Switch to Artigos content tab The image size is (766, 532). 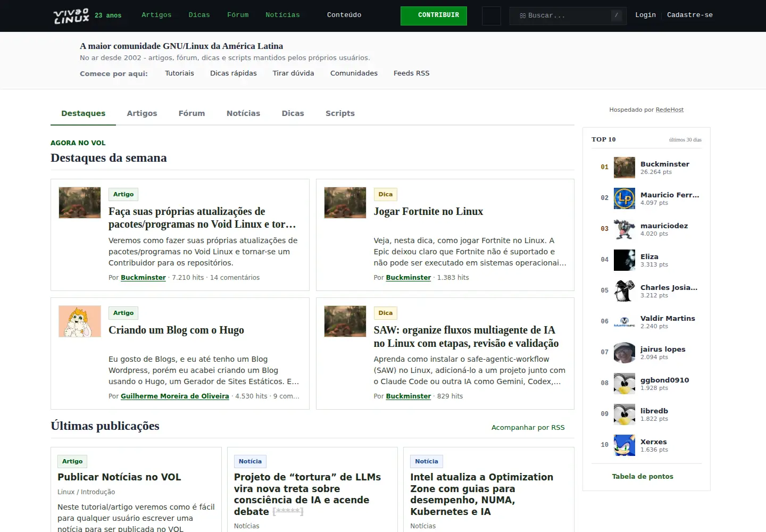(142, 113)
